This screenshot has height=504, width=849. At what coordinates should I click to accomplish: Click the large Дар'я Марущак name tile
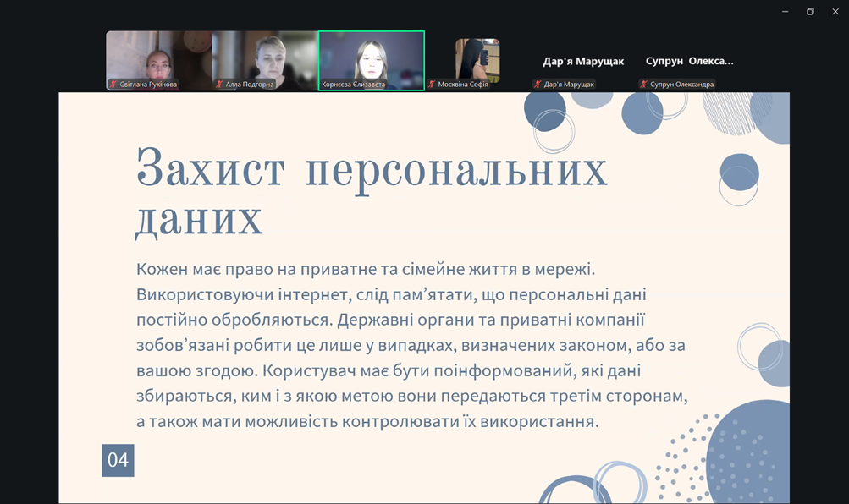[x=583, y=61]
